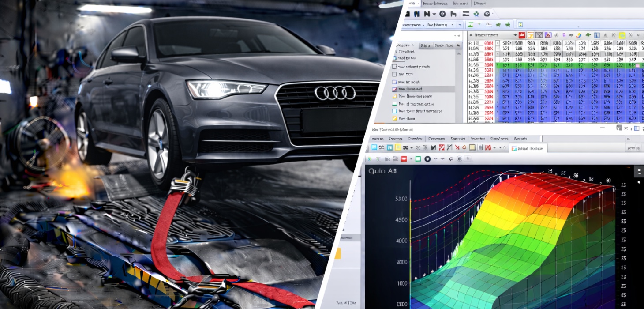The width and height of the screenshot is (644, 309).
Task: Click the 'Quio A8' chart title
Action: click(x=382, y=172)
